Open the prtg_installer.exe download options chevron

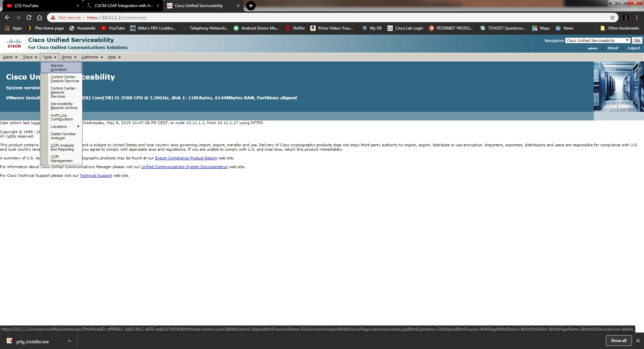pyautogui.click(x=69, y=341)
